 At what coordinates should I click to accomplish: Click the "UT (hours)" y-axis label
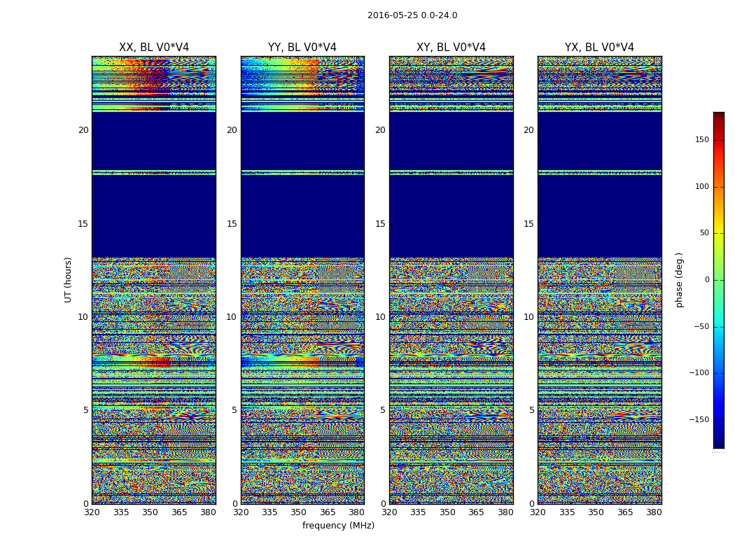tap(68, 280)
